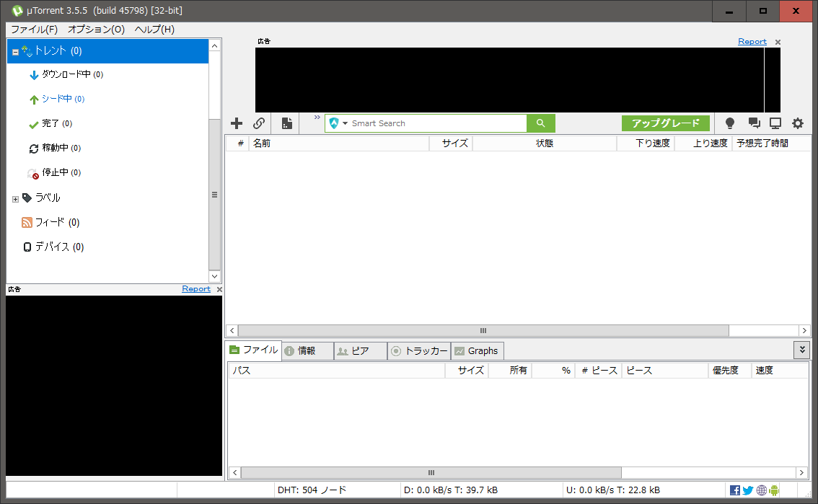Collapse the トレント tree node

[x=15, y=52]
